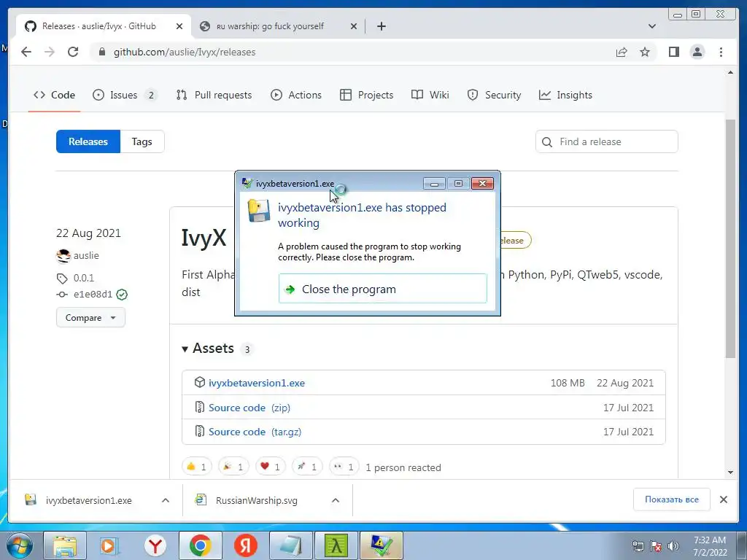Image resolution: width=747 pixels, height=560 pixels.
Task: Click the volume speaker tray icon
Action: (x=673, y=546)
